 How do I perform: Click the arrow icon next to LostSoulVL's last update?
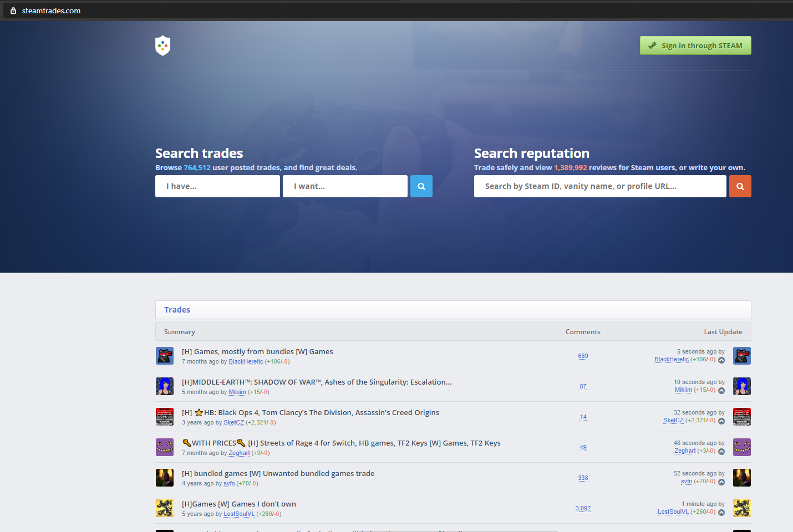(721, 513)
